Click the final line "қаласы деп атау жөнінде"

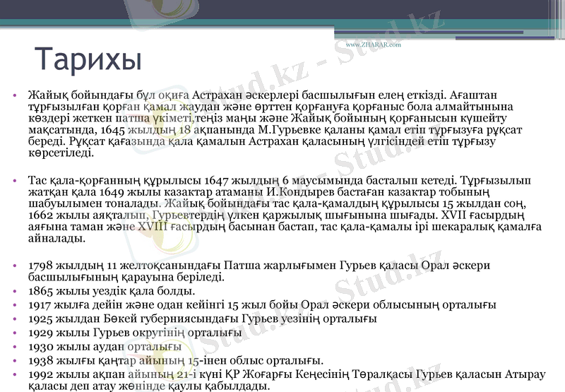pos(149,386)
